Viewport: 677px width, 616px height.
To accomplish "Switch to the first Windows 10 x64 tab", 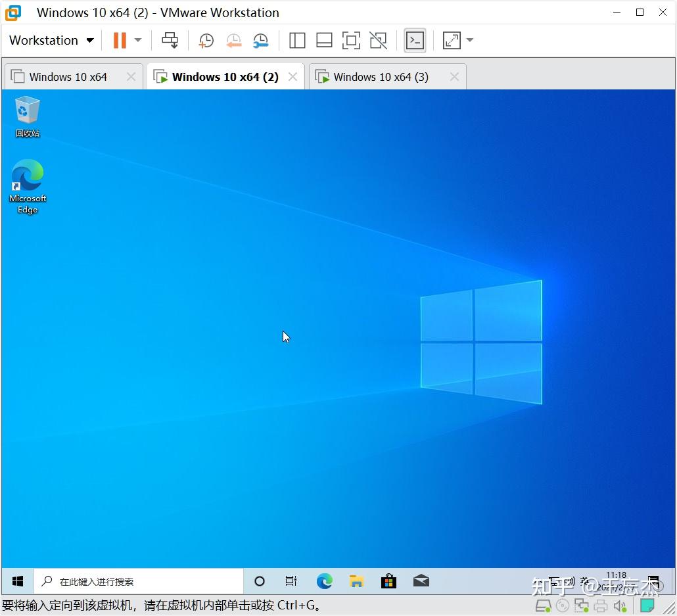I will click(68, 76).
